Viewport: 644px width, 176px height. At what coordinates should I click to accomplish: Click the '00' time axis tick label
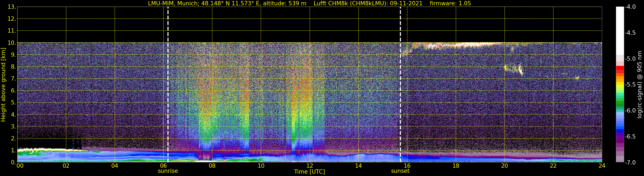point(20,166)
